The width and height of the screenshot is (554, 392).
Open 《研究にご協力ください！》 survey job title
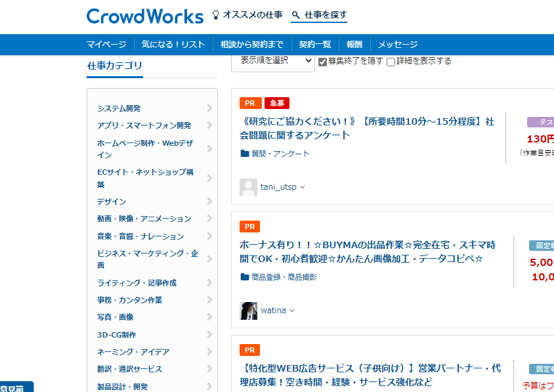(x=367, y=128)
